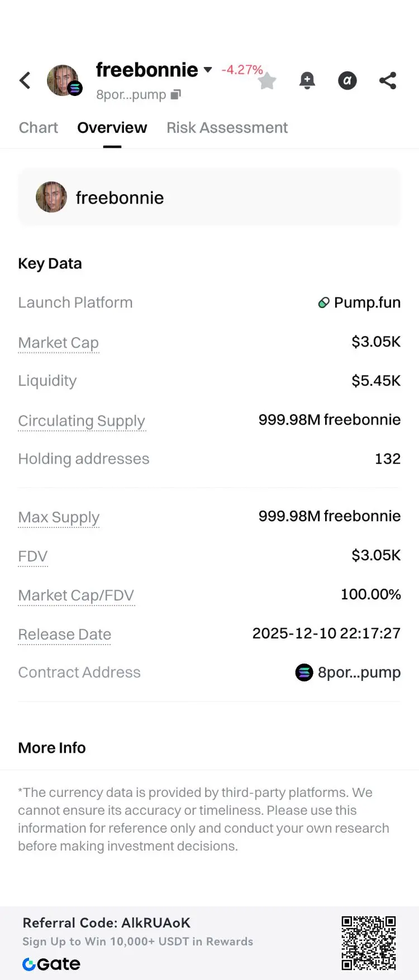Viewport: 419px width, 980px height.
Task: Tap the Release Date label
Action: pos(64,635)
